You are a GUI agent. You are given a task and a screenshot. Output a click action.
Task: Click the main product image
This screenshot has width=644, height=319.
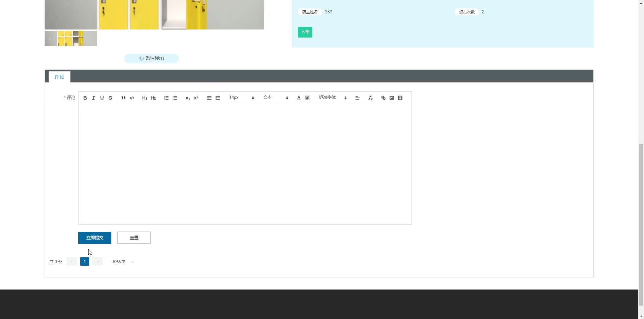click(154, 15)
